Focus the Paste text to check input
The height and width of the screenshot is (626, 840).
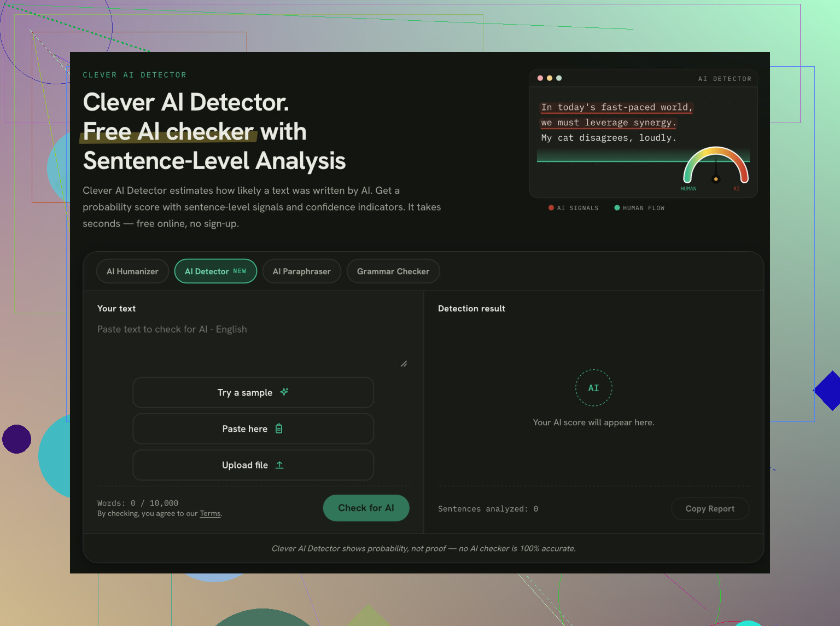[x=253, y=345]
